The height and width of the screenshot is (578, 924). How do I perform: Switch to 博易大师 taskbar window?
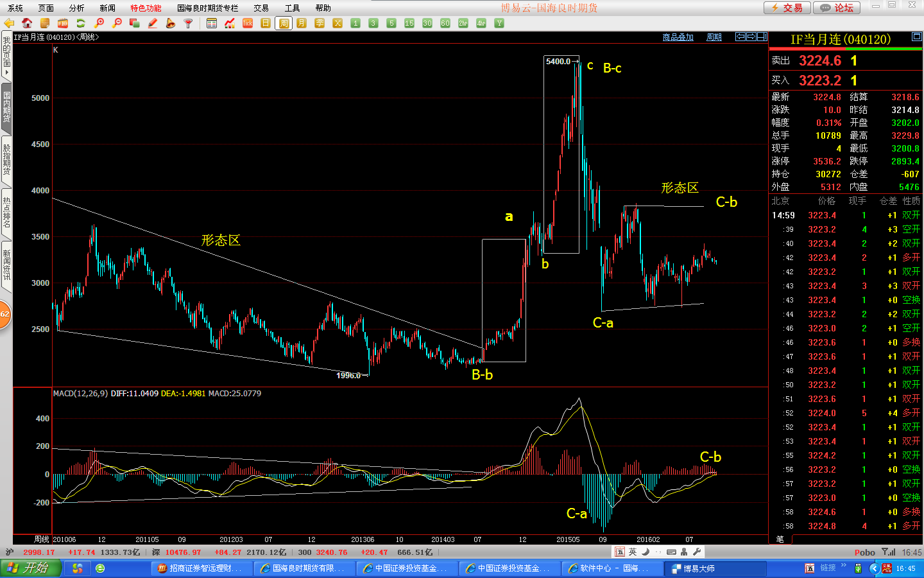[x=715, y=568]
